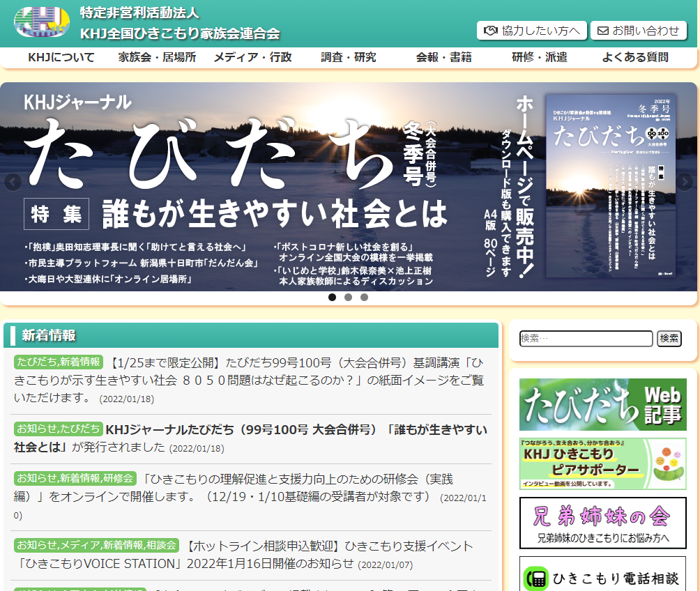The width and height of the screenshot is (700, 591).
Task: Click the たびだち,新着情報 category tag
Action: pos(59,362)
